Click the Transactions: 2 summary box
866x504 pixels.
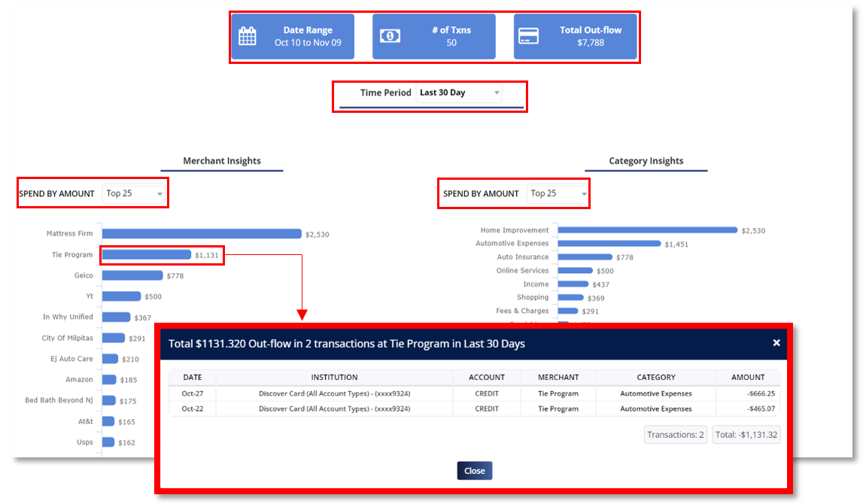(676, 435)
